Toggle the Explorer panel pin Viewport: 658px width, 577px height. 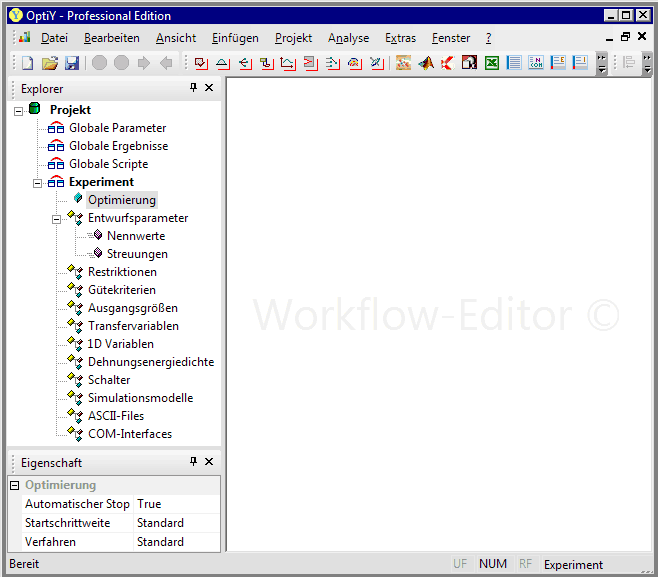[x=193, y=88]
